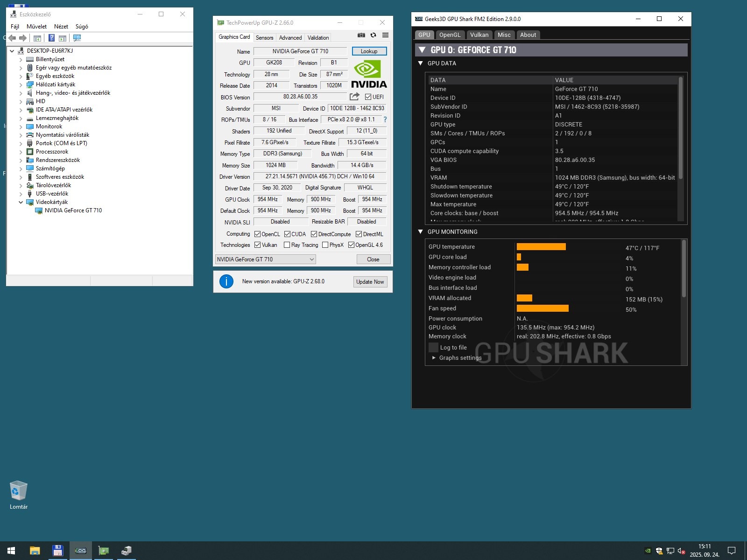Open the network tray icon
This screenshot has height=560, width=747.
(670, 551)
